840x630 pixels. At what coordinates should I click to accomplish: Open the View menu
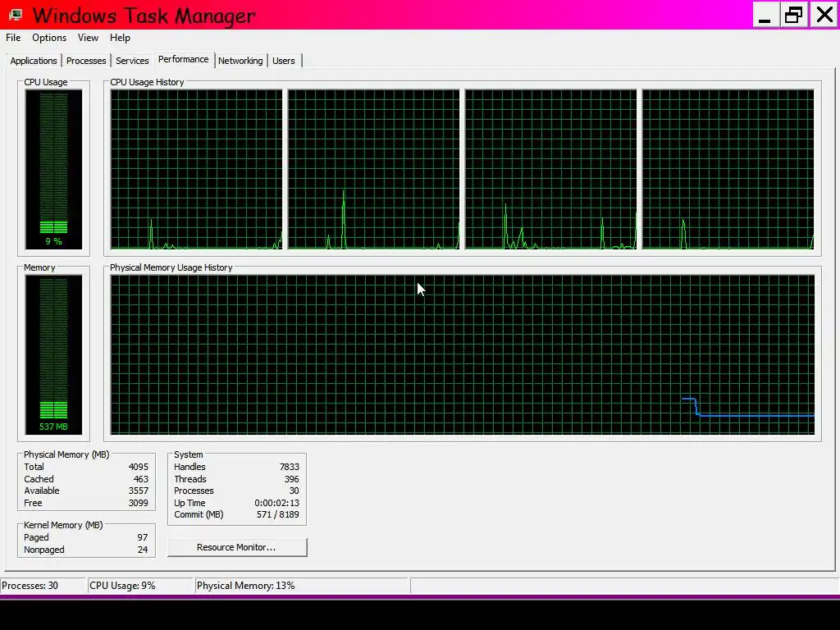coord(88,38)
